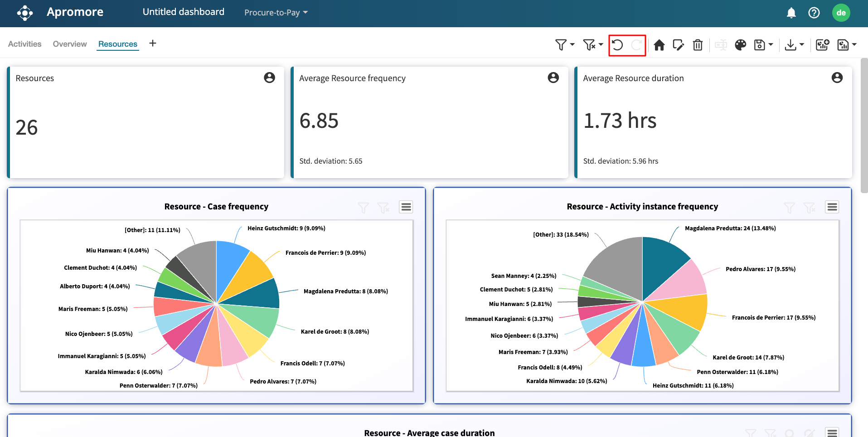
Task: Click the undo arrow in toolbar
Action: click(x=617, y=45)
